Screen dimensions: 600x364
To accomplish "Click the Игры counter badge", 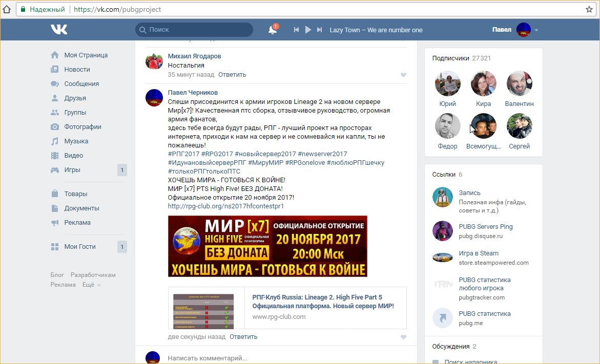I will [x=122, y=170].
